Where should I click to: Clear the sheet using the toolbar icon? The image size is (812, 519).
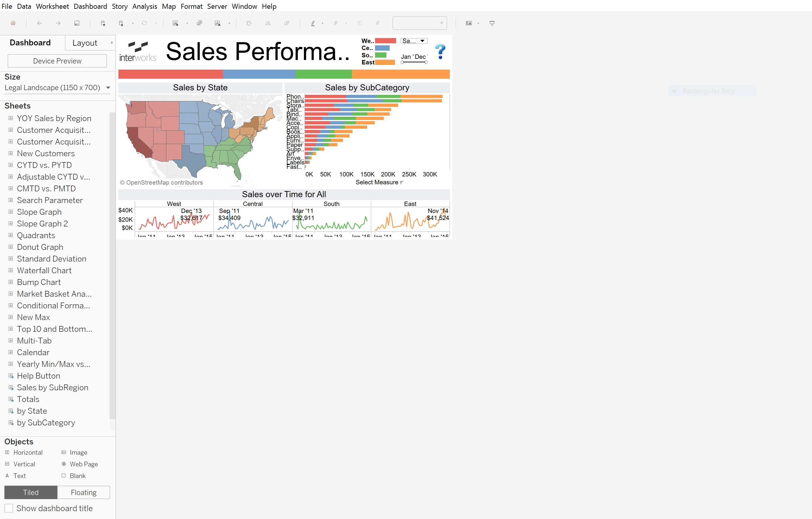click(217, 23)
